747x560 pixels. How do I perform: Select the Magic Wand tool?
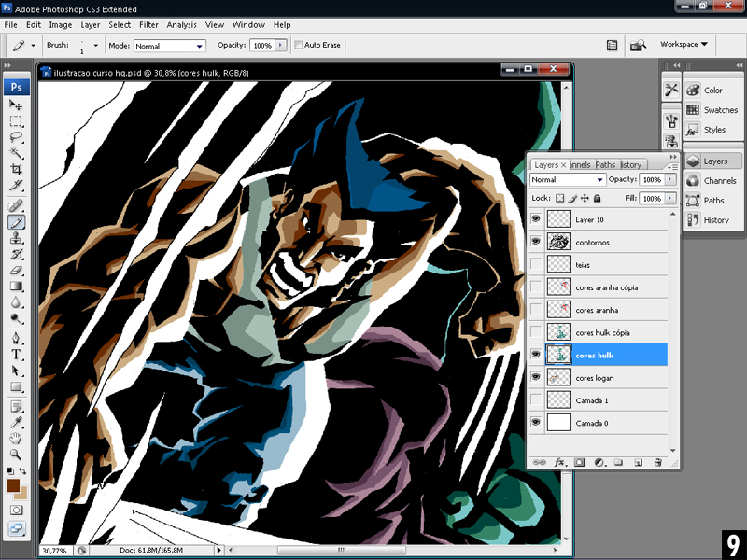(17, 153)
